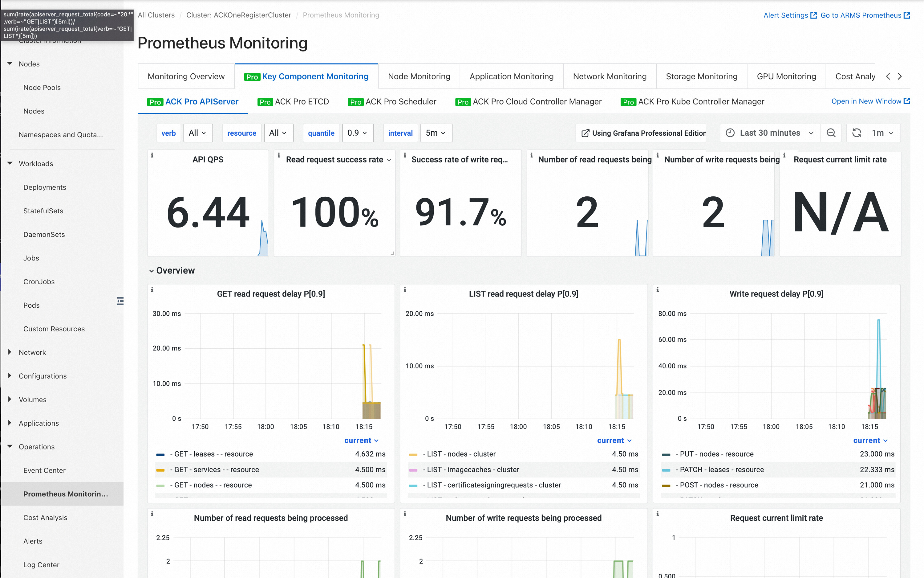Open Pods in the sidebar
924x578 pixels.
pos(31,305)
